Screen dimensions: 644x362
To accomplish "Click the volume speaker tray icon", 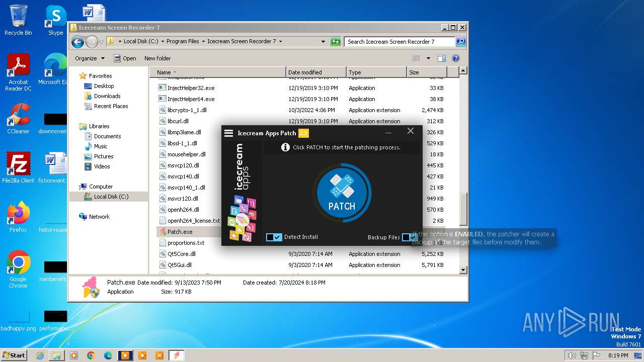I will [572, 355].
